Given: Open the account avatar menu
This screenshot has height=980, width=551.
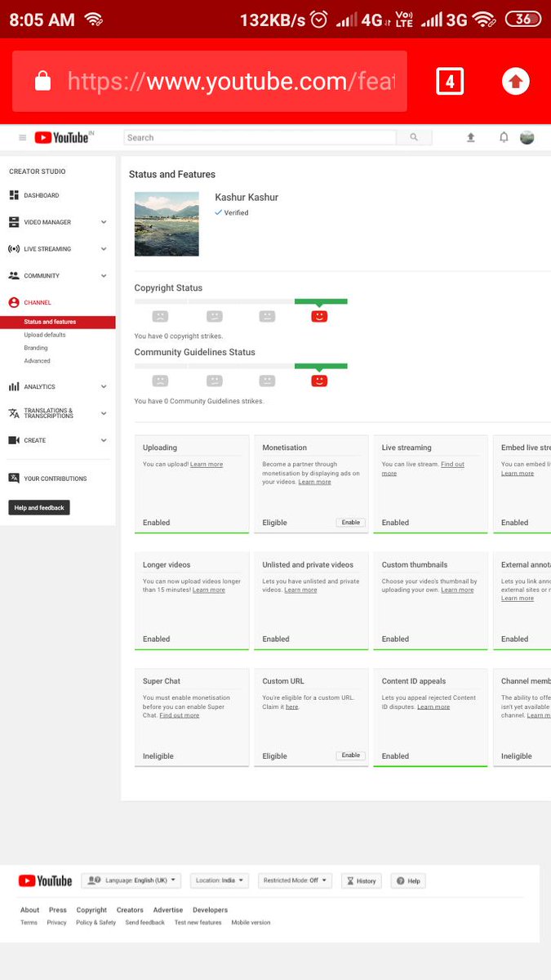Looking at the screenshot, I should (x=527, y=137).
